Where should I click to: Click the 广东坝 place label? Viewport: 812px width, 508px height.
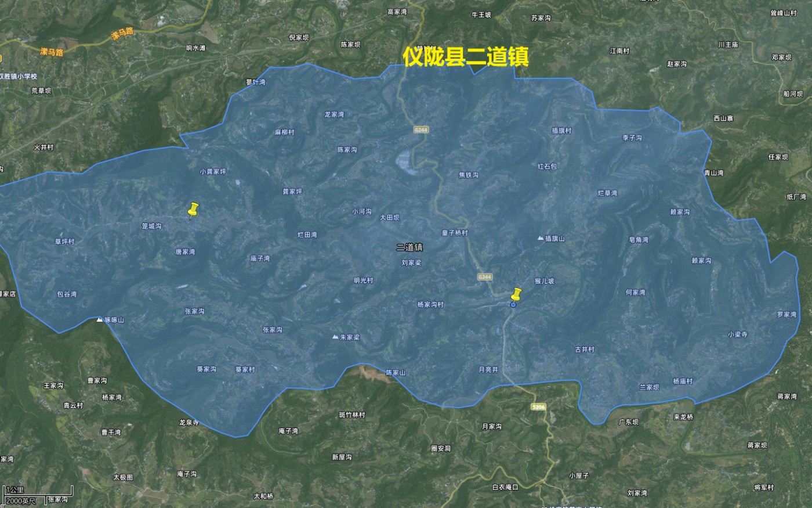point(628,422)
